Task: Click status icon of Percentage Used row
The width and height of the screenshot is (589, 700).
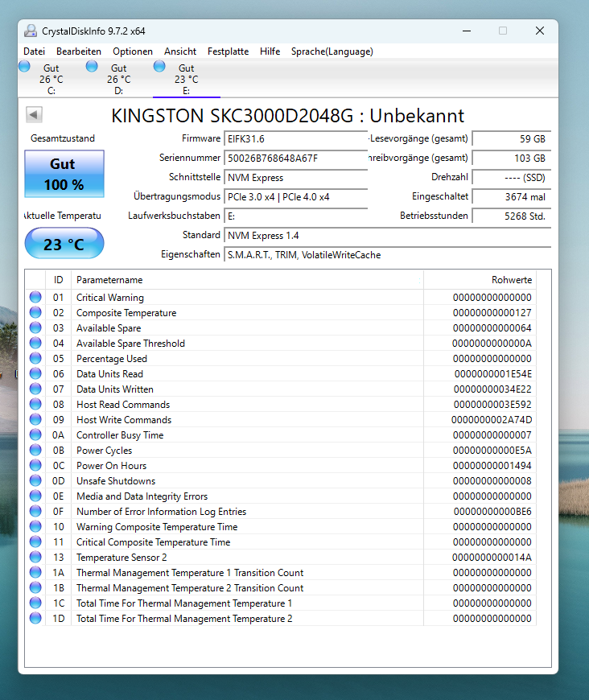Action: pos(35,358)
